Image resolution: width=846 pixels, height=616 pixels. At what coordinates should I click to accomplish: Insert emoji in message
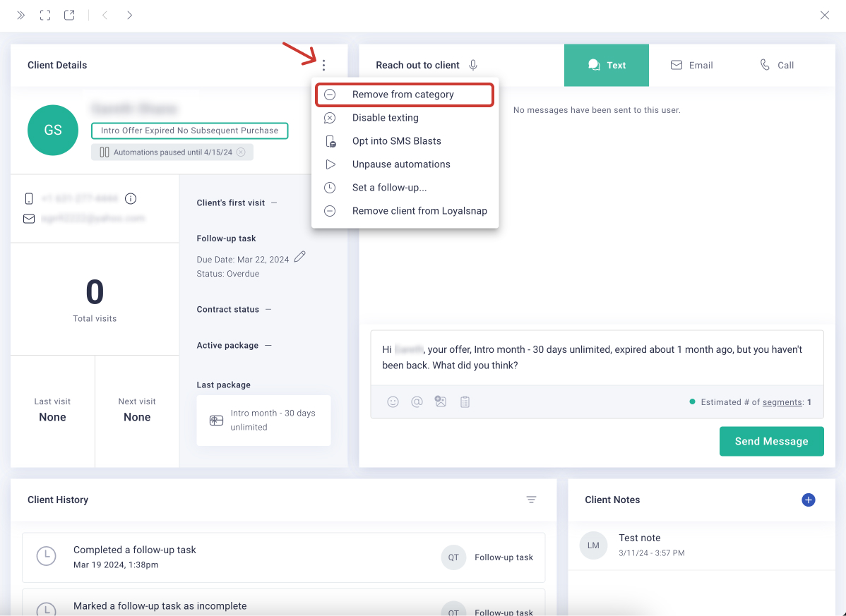pyautogui.click(x=393, y=401)
